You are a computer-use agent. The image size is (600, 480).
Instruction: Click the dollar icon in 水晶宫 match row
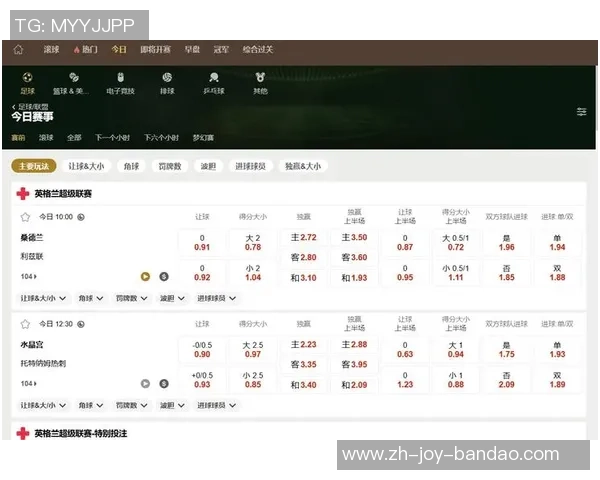(164, 384)
